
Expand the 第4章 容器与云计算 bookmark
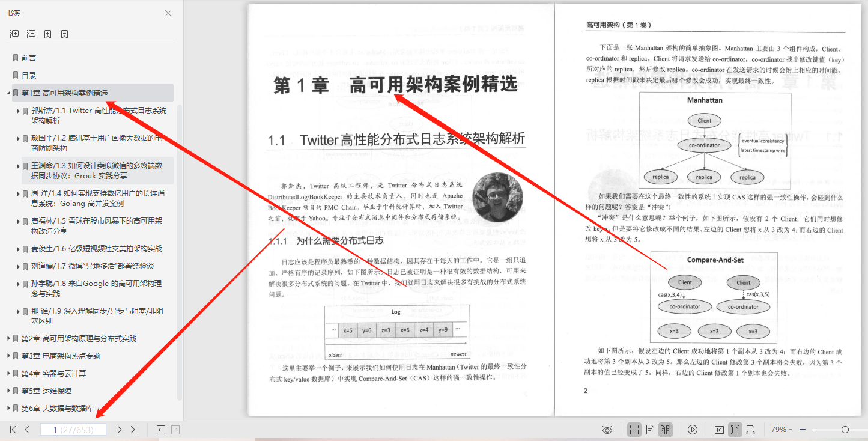[x=8, y=374]
